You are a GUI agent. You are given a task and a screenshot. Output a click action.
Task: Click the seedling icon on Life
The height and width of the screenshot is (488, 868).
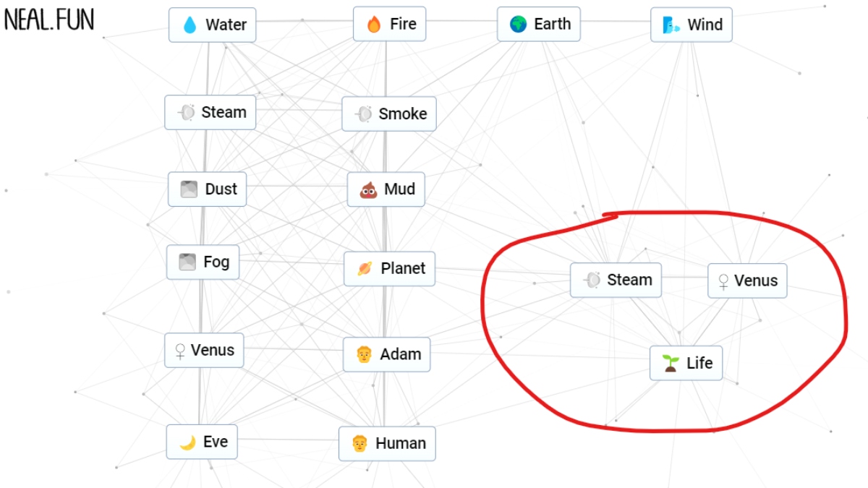pos(671,363)
